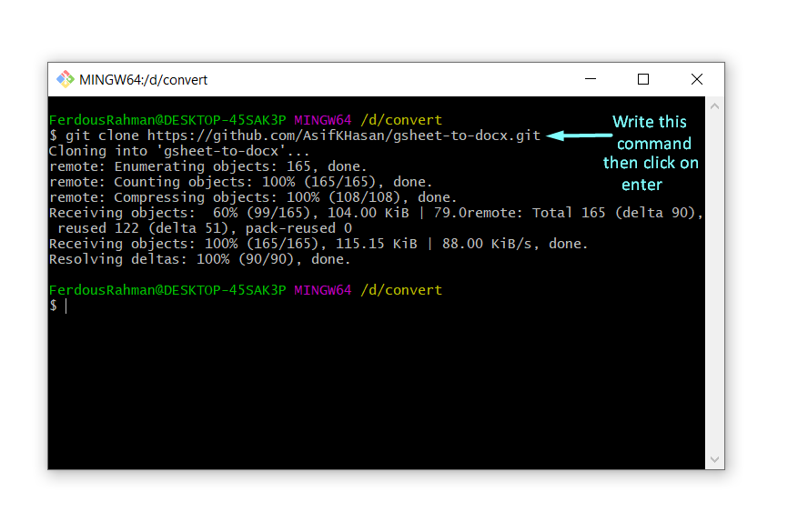The image size is (788, 532).
Task: Close the MINGW64:/d/convert window
Action: pyautogui.click(x=696, y=79)
